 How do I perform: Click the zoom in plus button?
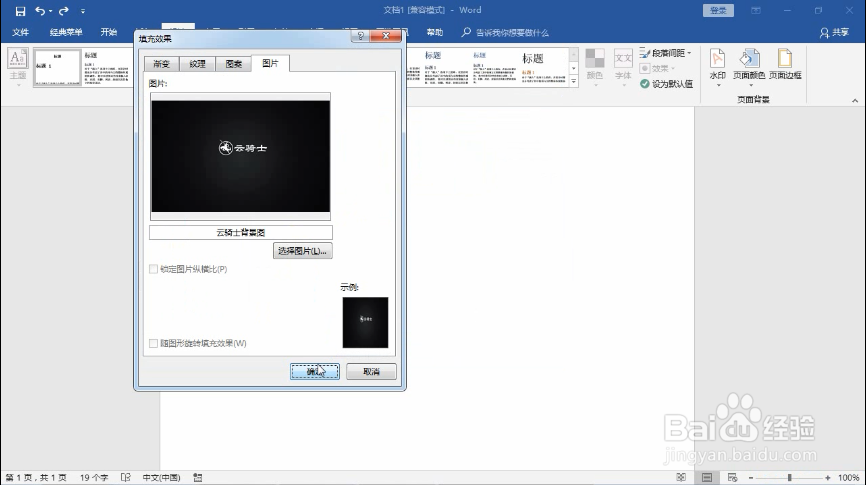point(827,478)
